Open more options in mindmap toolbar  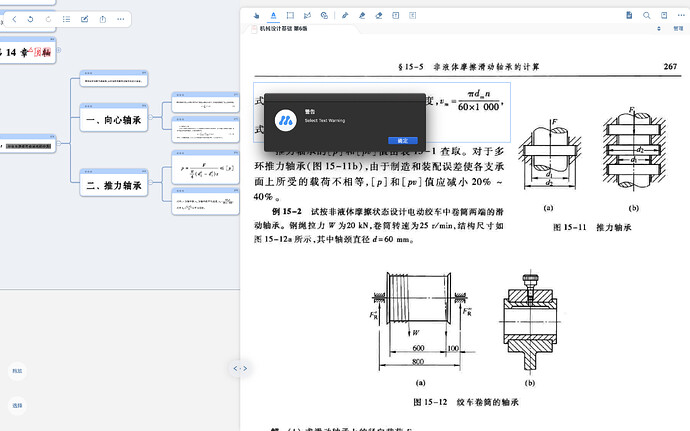point(121,19)
